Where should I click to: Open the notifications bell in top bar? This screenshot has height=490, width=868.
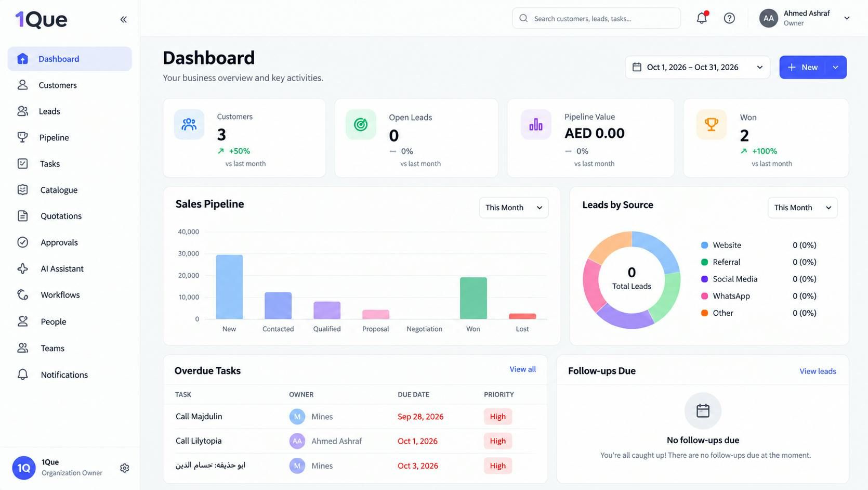pos(702,18)
